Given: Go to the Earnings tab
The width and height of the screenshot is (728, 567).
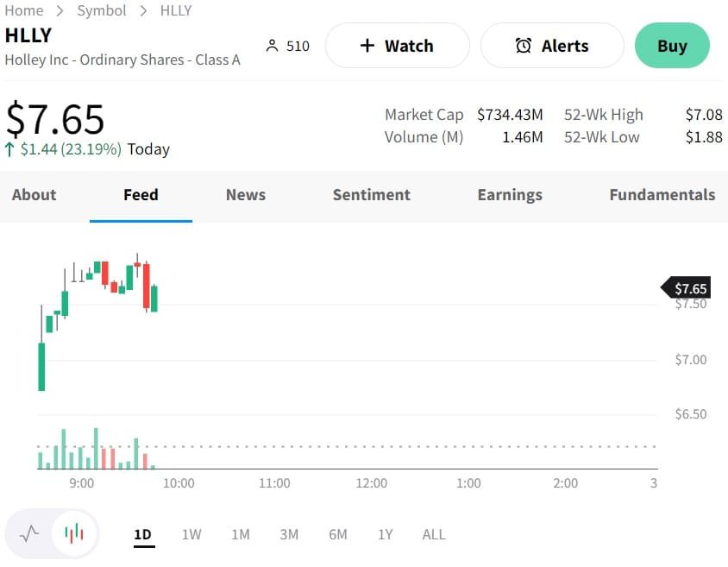Looking at the screenshot, I should (510, 195).
